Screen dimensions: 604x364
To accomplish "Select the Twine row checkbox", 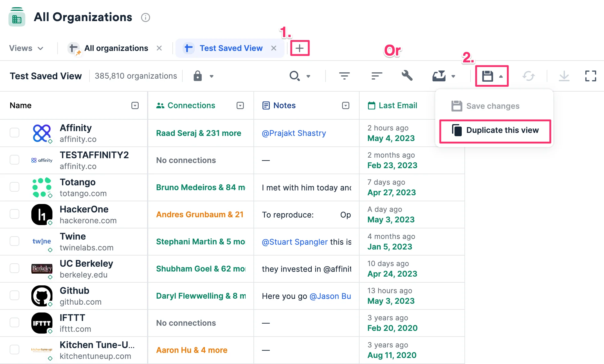I will [14, 241].
